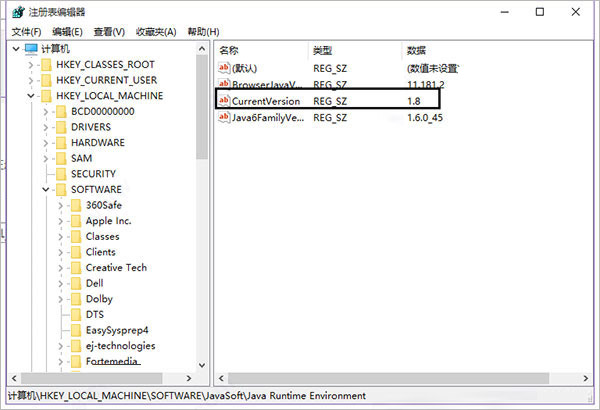Viewport: 600px width, 410px height.
Task: Expand the Creative Tech key arrow
Action: pos(60,268)
